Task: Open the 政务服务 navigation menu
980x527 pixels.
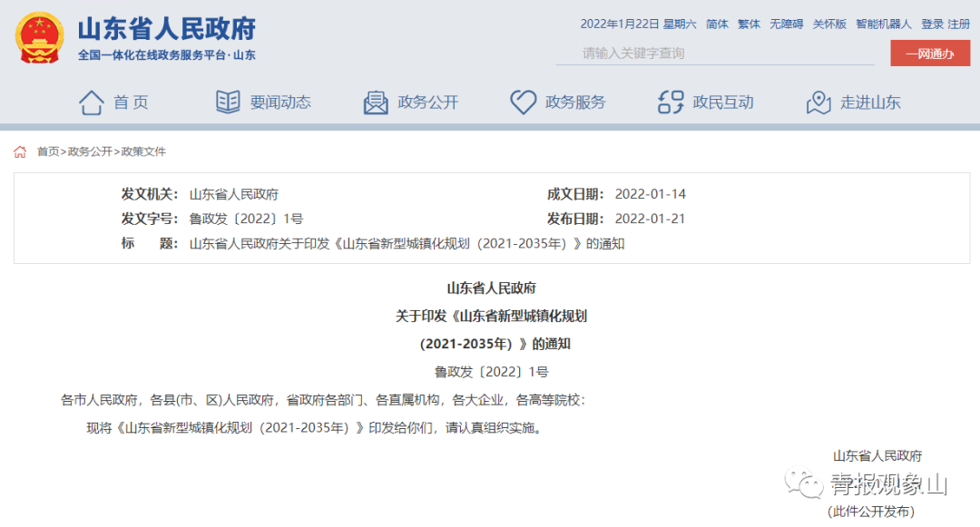Action: (x=575, y=102)
